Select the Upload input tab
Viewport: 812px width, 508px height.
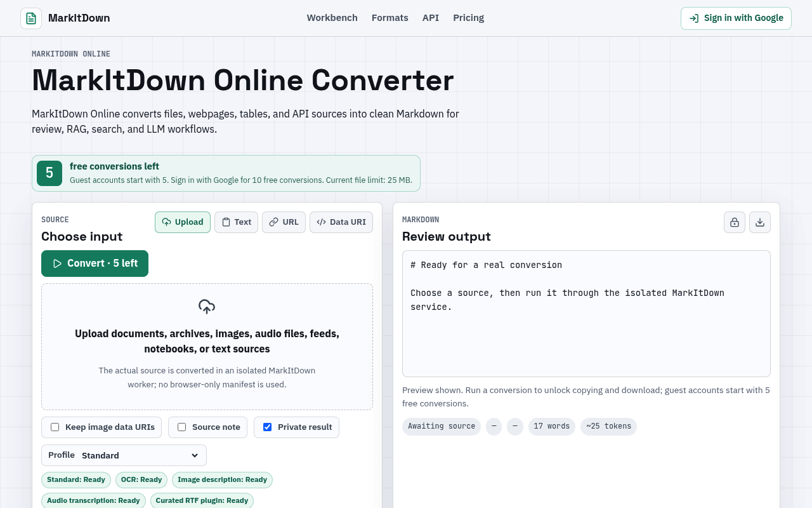[183, 222]
